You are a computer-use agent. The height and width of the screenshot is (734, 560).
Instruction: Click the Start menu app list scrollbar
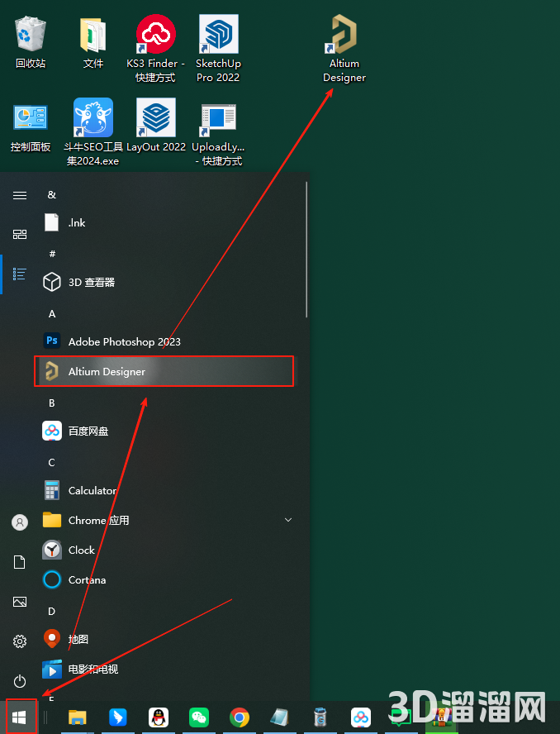point(306,250)
